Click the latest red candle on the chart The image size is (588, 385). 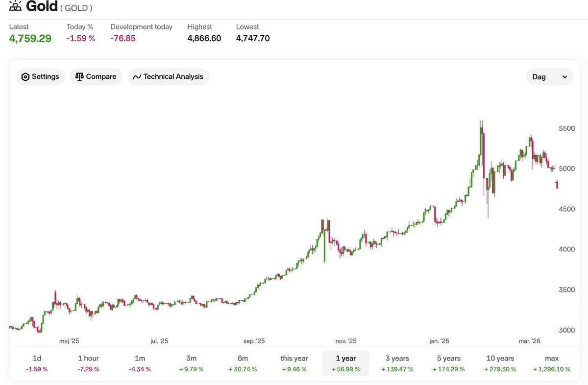click(557, 185)
